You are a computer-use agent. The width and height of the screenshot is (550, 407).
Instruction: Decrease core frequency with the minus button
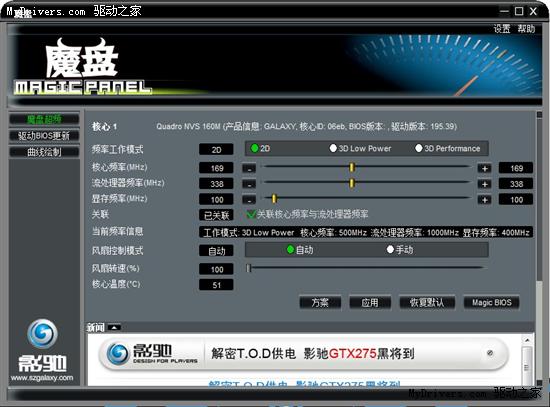coord(249,168)
